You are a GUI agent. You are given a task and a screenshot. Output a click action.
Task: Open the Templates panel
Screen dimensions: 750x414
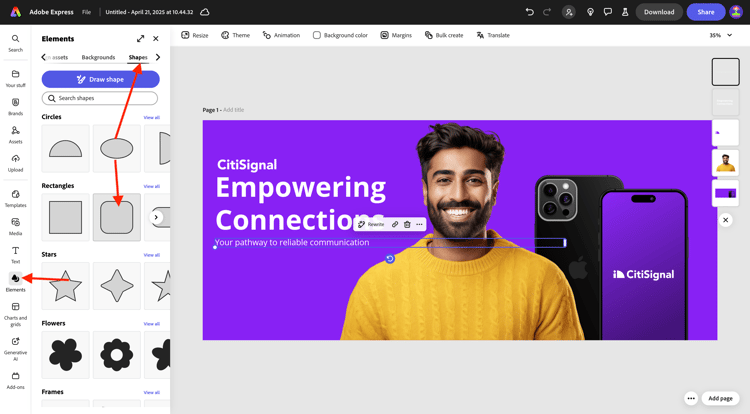pyautogui.click(x=15, y=198)
